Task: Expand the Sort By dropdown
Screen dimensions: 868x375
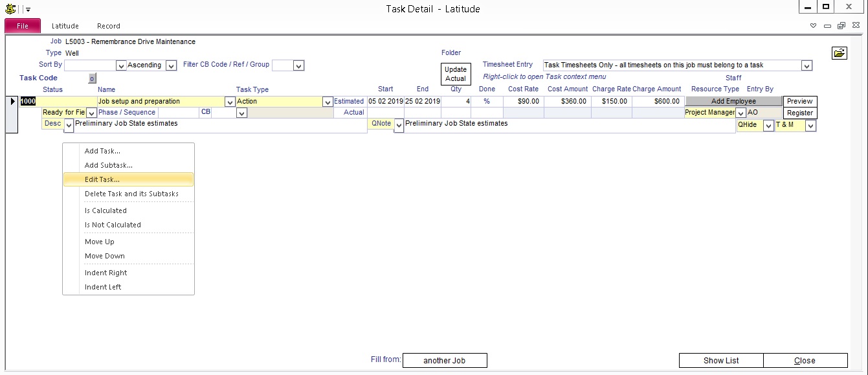Action: pos(120,65)
